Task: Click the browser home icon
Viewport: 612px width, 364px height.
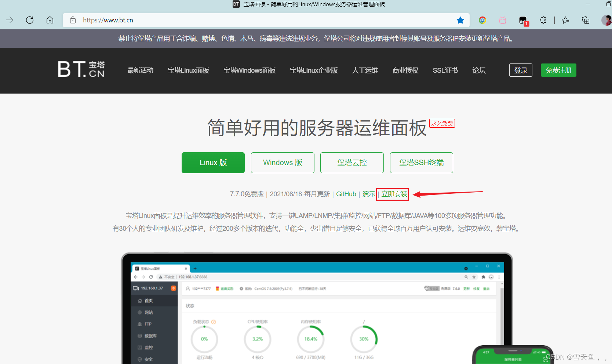Action: point(50,20)
